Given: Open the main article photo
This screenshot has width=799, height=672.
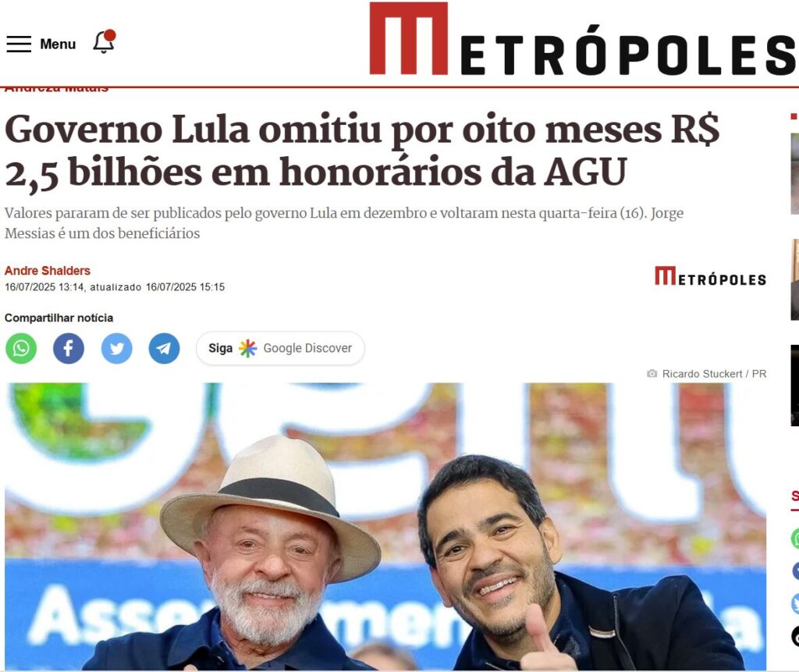Looking at the screenshot, I should click(x=385, y=526).
